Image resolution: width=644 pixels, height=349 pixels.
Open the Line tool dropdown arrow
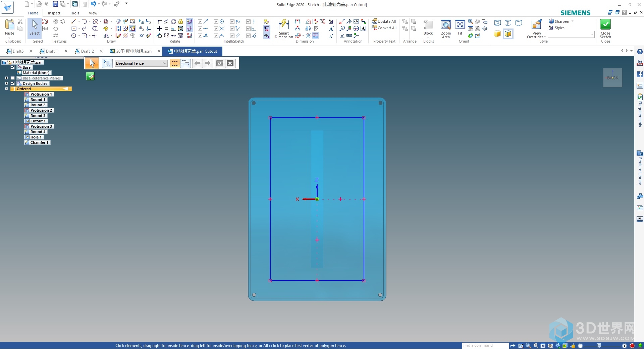pos(79,21)
